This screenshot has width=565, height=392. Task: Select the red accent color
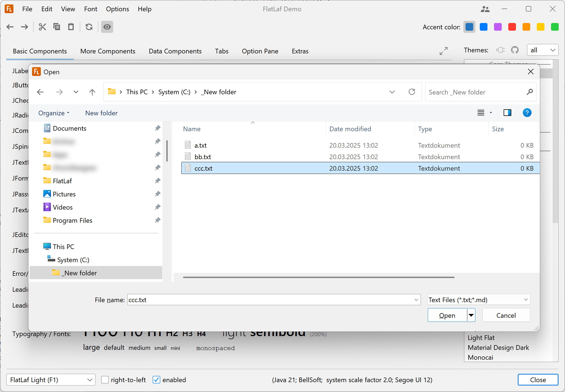(512, 27)
